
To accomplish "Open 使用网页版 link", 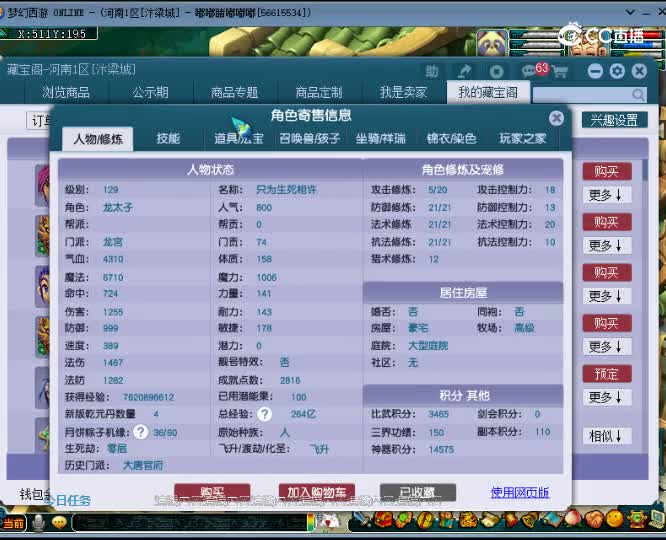I will (520, 492).
